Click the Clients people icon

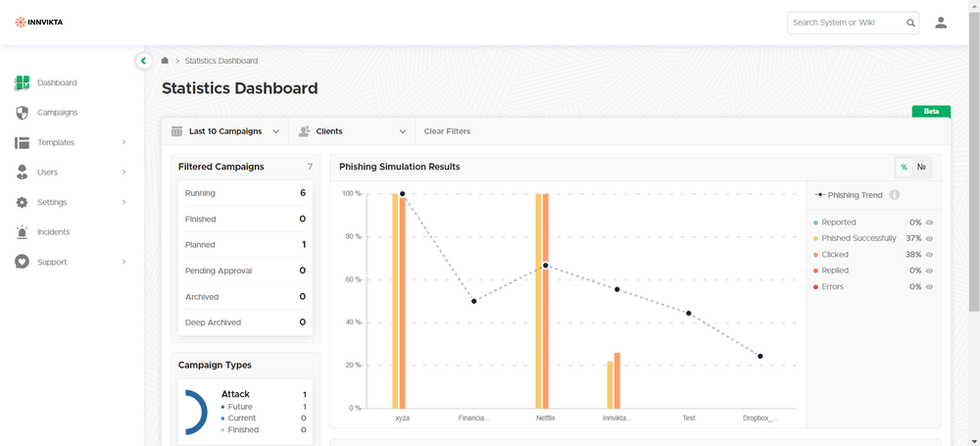pos(305,131)
